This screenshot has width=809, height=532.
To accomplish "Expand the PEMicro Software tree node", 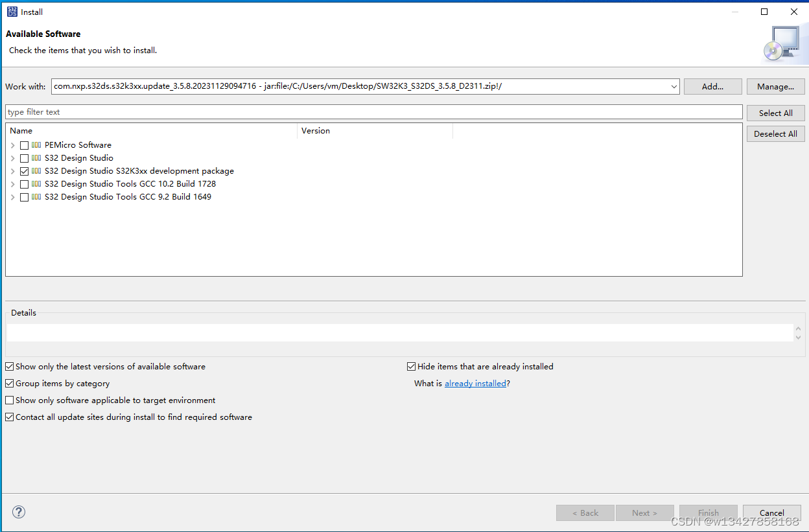I will [13, 145].
